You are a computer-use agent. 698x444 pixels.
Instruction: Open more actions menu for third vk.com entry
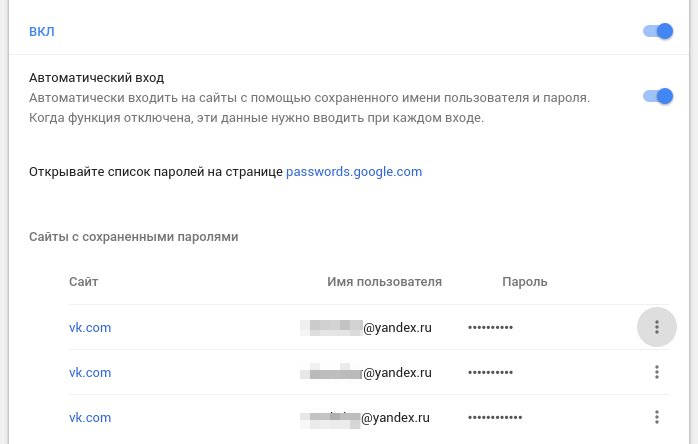657,417
